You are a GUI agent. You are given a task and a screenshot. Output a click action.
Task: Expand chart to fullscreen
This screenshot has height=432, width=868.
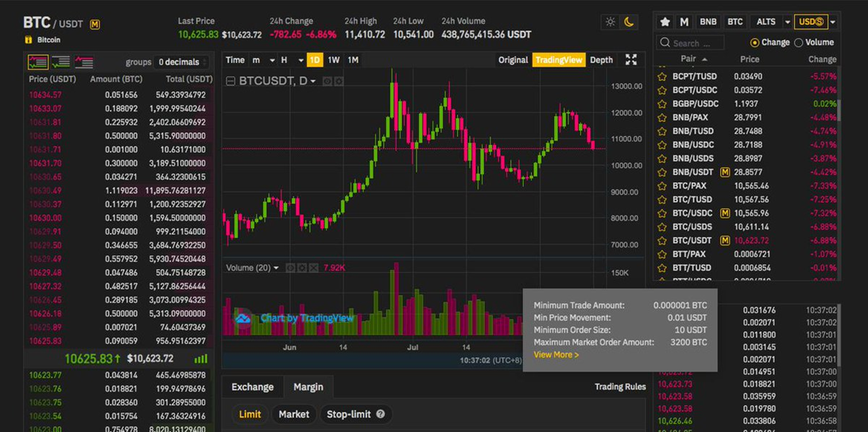[631, 60]
